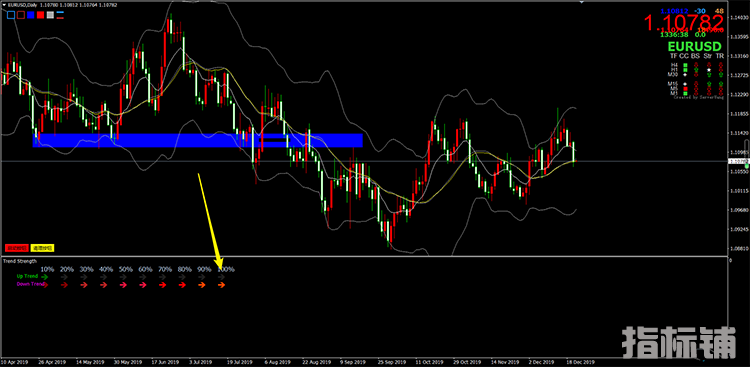Click the grey Up Trend 60% arrow

tap(143, 277)
